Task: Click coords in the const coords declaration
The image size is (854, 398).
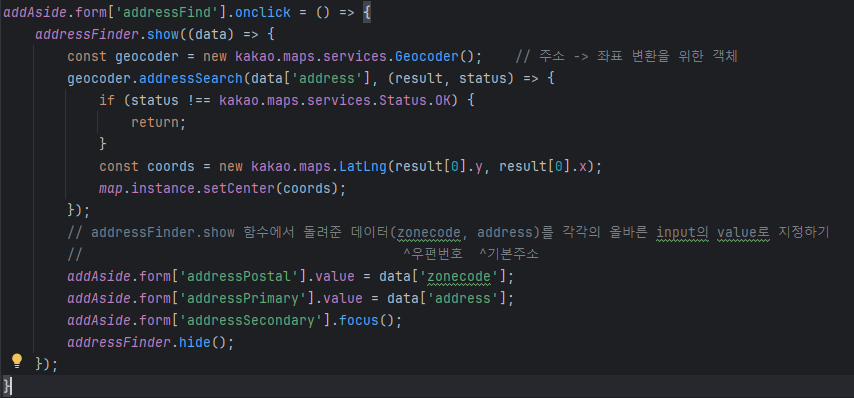Action: pyautogui.click(x=171, y=166)
